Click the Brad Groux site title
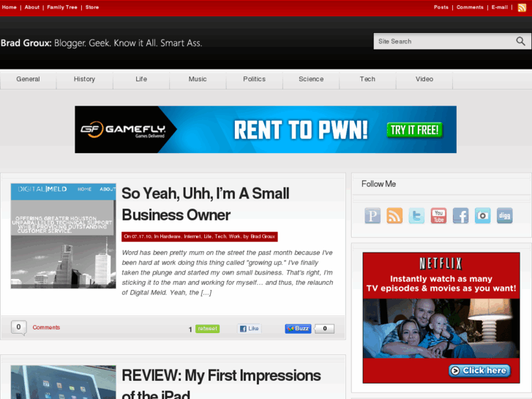The width and height of the screenshot is (532, 399). click(102, 43)
